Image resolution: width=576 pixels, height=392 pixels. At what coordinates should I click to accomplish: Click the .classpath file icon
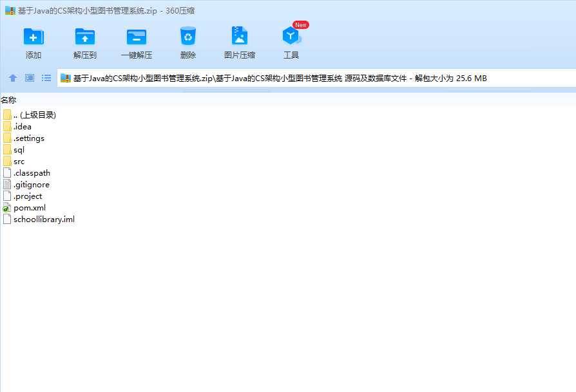pyautogui.click(x=7, y=173)
